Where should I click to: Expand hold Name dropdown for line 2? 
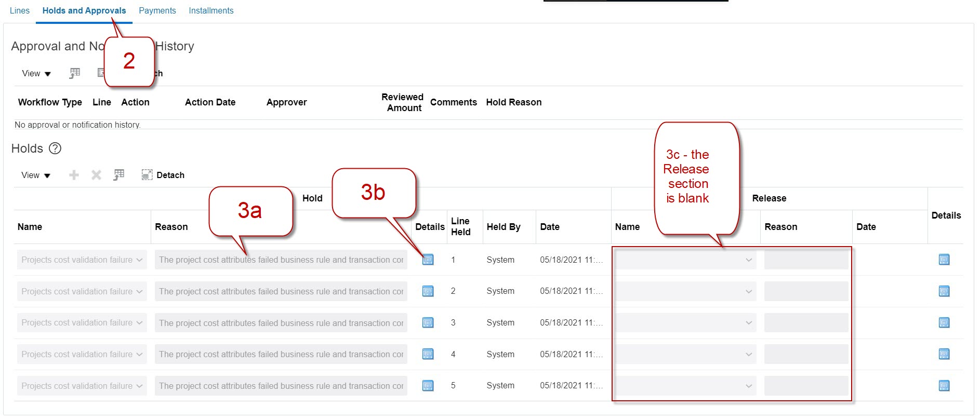139,291
